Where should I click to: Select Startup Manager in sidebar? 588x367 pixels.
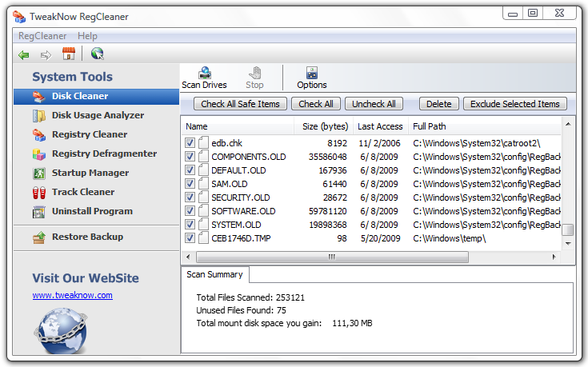click(x=90, y=173)
